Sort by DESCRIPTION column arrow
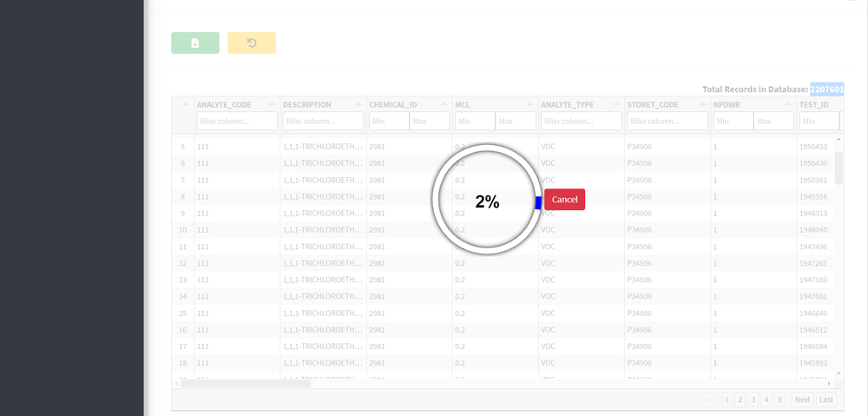 [358, 104]
